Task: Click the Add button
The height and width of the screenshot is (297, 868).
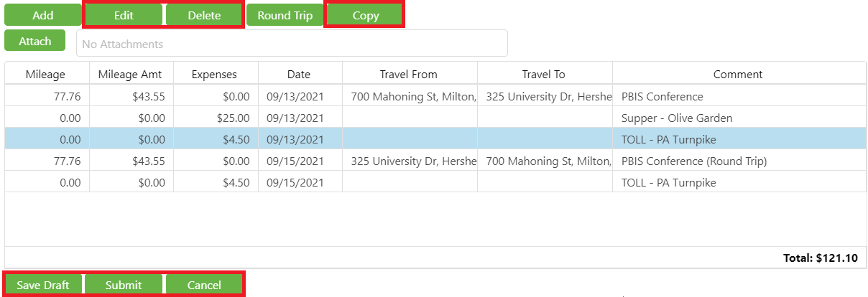Action: (x=43, y=15)
